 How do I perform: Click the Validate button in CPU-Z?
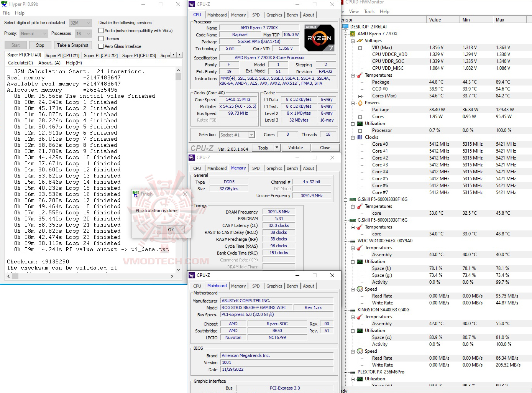(296, 148)
